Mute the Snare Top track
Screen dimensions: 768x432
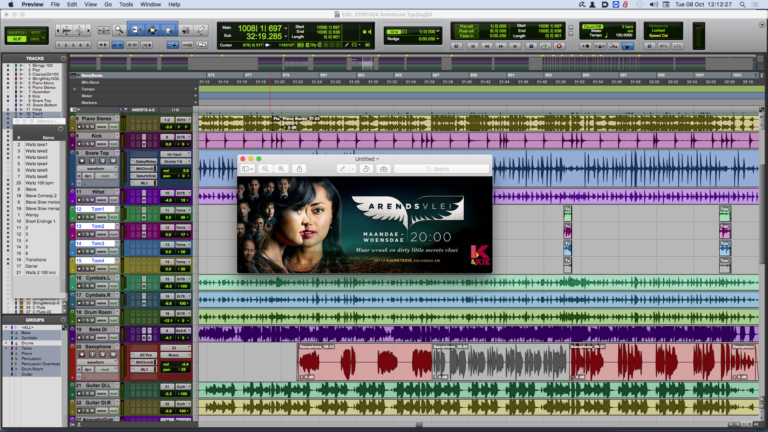click(x=113, y=161)
